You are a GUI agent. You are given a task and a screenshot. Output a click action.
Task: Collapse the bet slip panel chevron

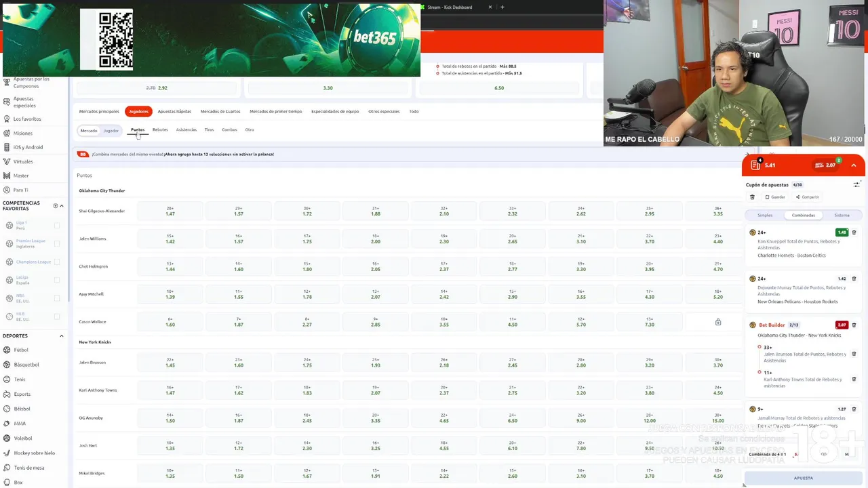854,165
